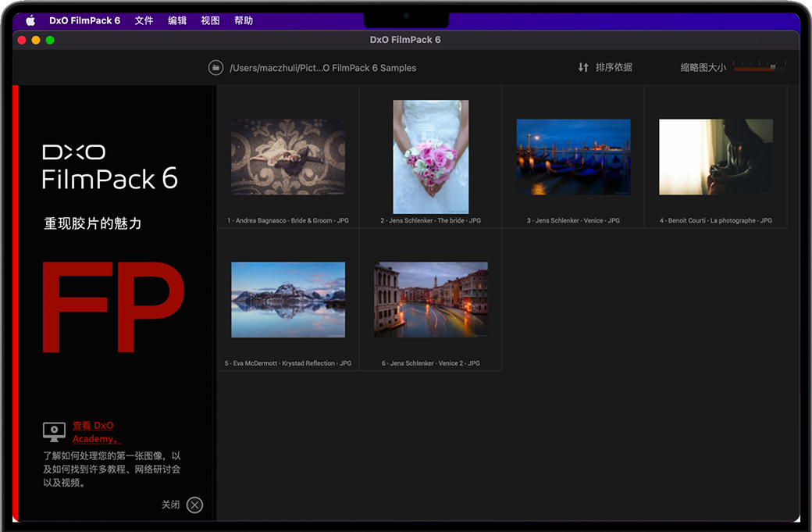Click the DxO Academy monitor icon
The image size is (812, 532).
54,430
